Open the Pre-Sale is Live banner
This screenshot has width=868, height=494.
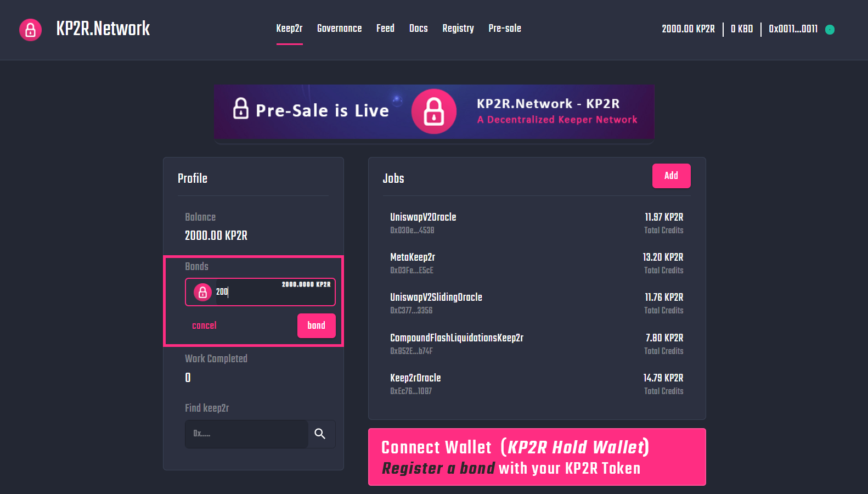434,112
